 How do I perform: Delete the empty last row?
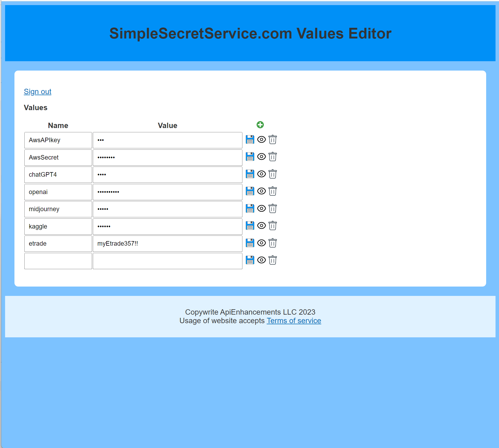(x=273, y=260)
